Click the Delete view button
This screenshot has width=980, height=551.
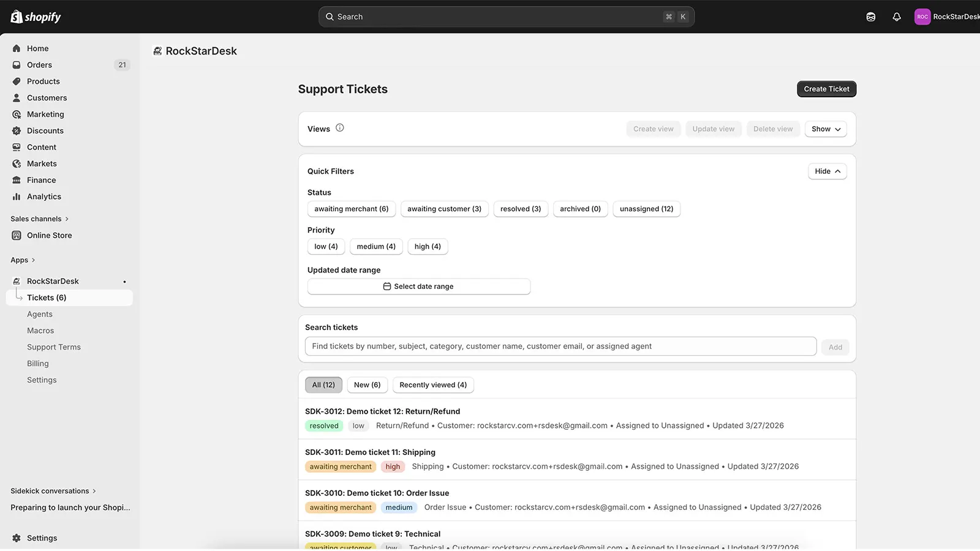point(773,129)
